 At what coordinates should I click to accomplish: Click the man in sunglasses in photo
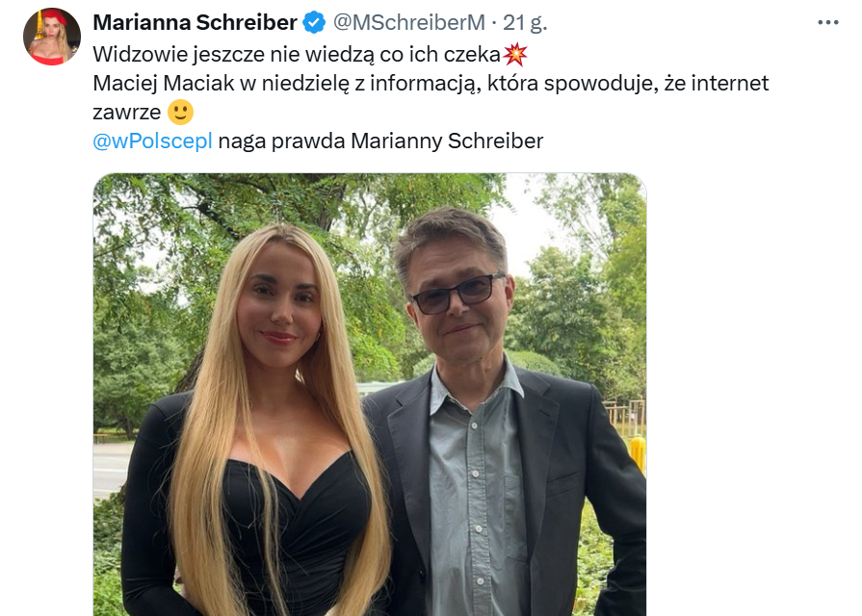pyautogui.click(x=503, y=418)
